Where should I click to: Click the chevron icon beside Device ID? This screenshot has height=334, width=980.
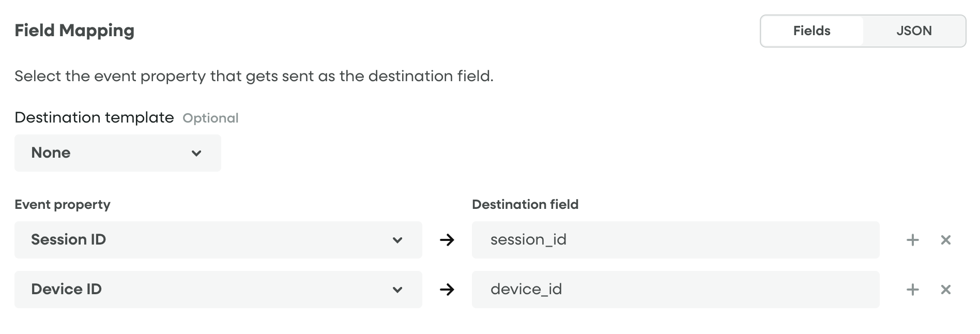coord(397,290)
